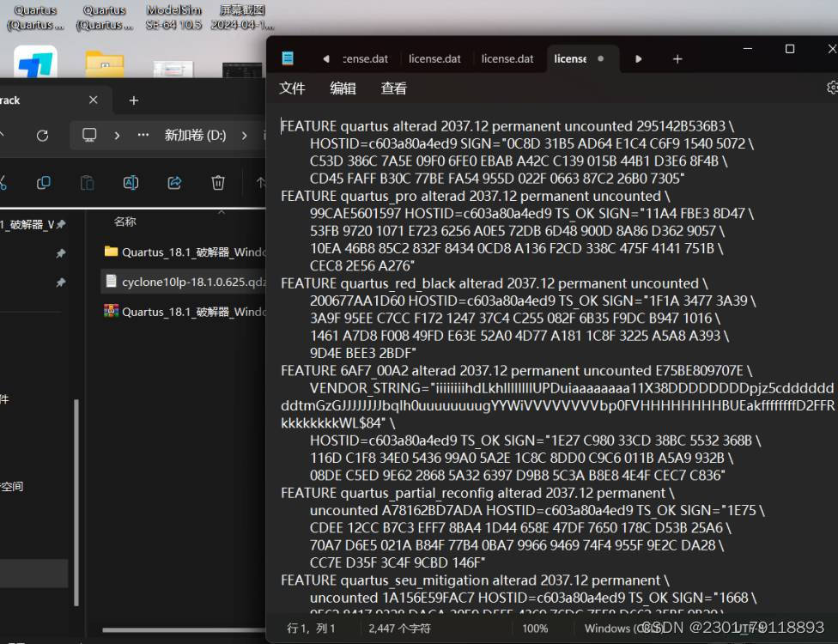Click the third pin icon in the sidebar
This screenshot has width=838, height=644.
coord(61,283)
